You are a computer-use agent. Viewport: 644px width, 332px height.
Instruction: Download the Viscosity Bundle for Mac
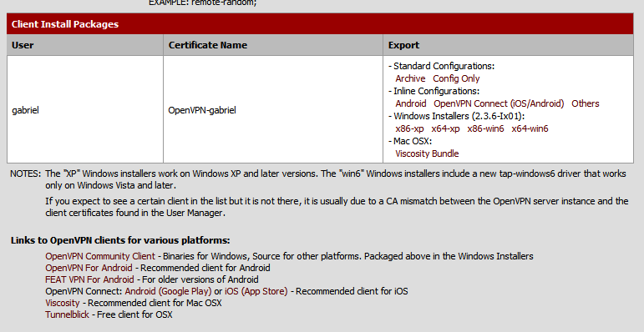[427, 153]
